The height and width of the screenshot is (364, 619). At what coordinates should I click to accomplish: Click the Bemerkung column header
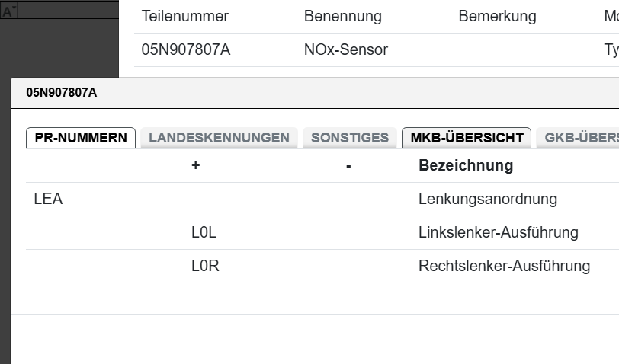tap(497, 16)
